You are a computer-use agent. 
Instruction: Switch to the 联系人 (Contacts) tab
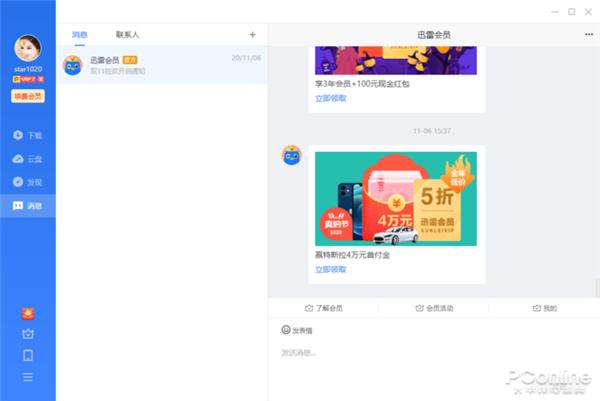click(x=128, y=35)
